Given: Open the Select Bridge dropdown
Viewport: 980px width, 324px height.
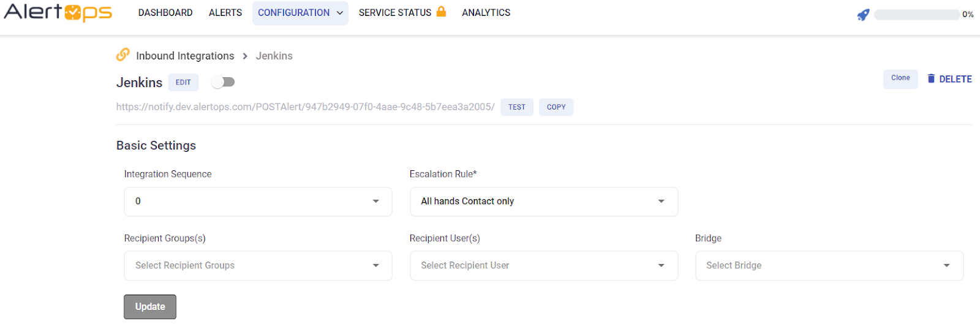Looking at the screenshot, I should coord(829,266).
